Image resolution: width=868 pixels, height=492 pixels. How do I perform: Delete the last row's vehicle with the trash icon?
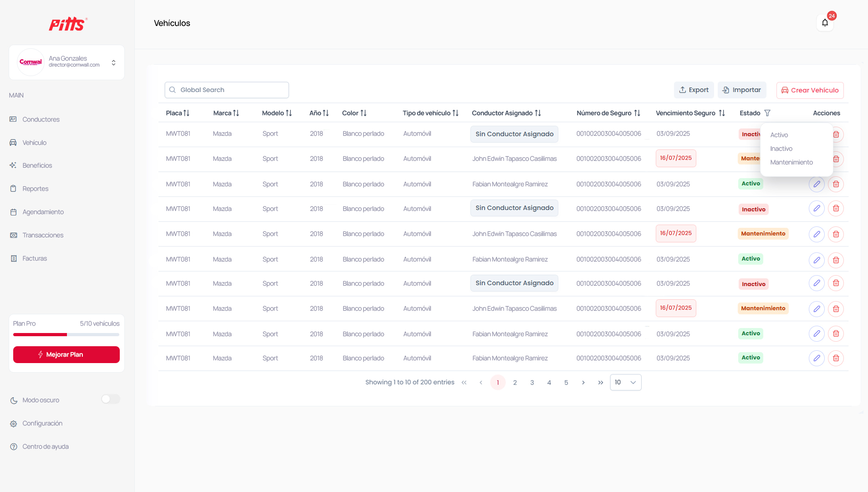836,358
